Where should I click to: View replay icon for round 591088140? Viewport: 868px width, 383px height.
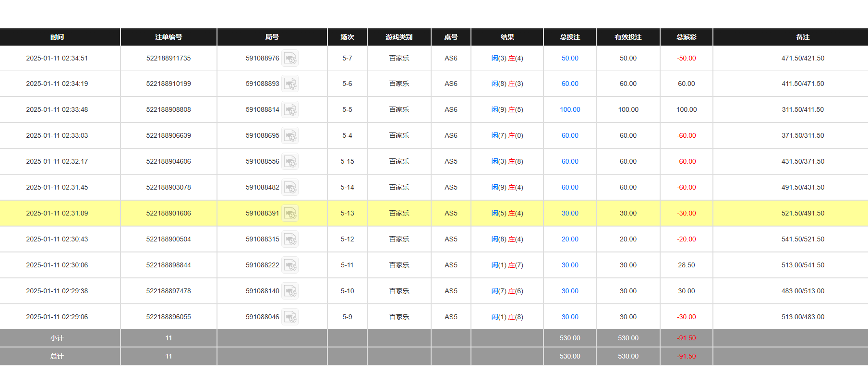click(x=290, y=291)
